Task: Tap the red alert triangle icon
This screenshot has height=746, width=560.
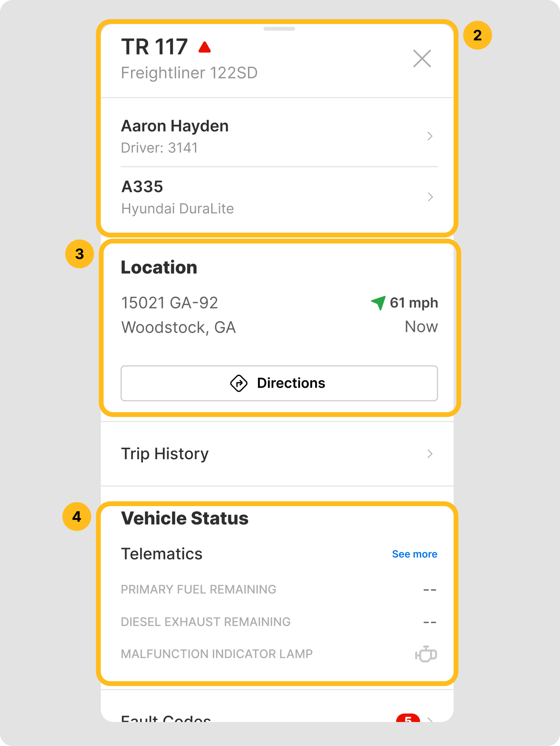Action: pos(204,48)
